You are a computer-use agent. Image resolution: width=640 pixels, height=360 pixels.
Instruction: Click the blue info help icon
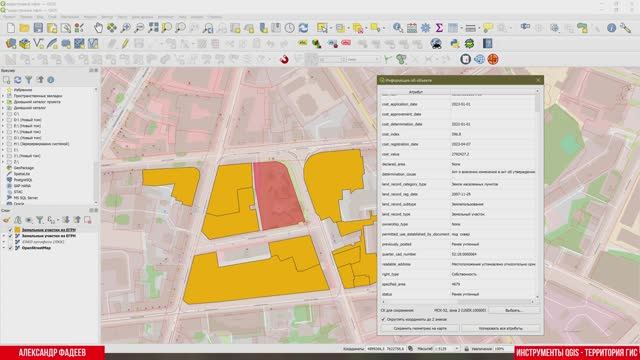pos(611,28)
